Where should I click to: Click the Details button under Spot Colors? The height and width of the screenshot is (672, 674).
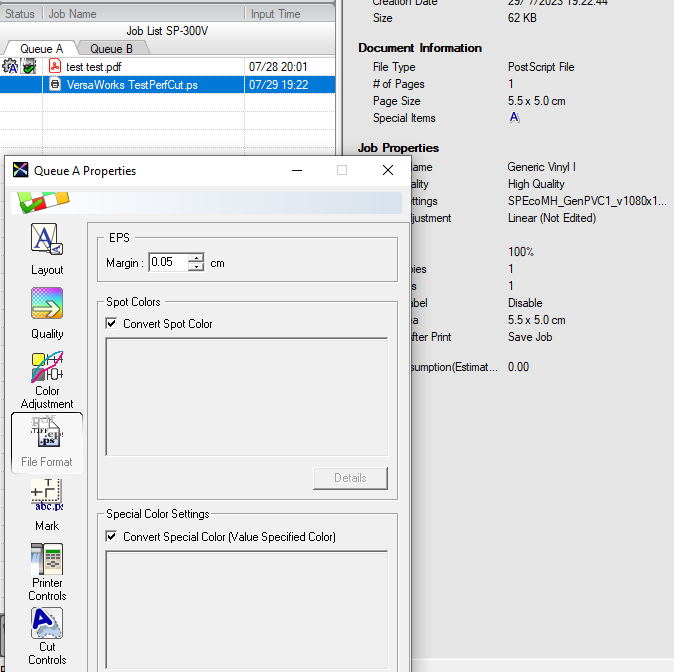tap(350, 478)
